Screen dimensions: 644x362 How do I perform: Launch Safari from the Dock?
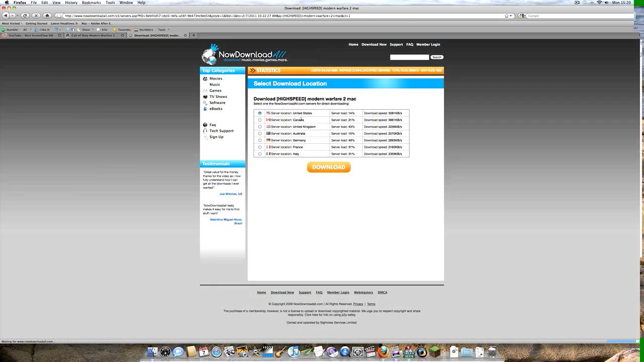[x=216, y=352]
